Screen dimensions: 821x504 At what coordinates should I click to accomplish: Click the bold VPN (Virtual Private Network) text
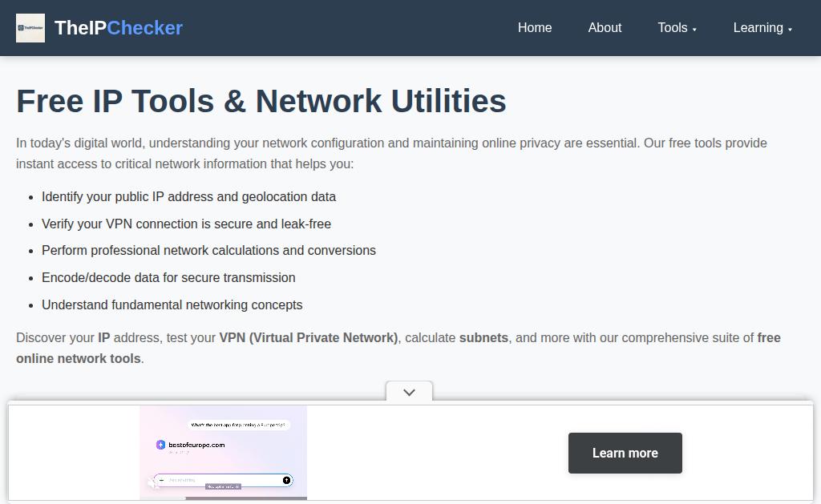(x=309, y=337)
